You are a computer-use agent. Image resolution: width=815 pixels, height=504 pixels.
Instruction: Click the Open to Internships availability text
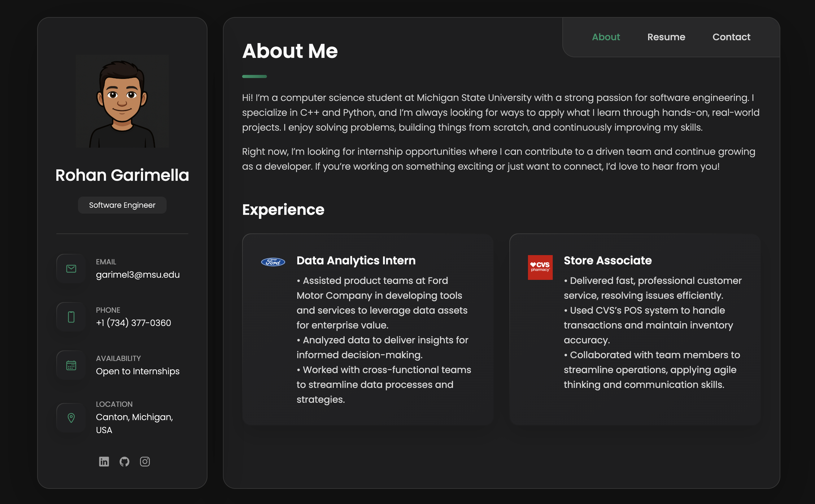coord(137,371)
